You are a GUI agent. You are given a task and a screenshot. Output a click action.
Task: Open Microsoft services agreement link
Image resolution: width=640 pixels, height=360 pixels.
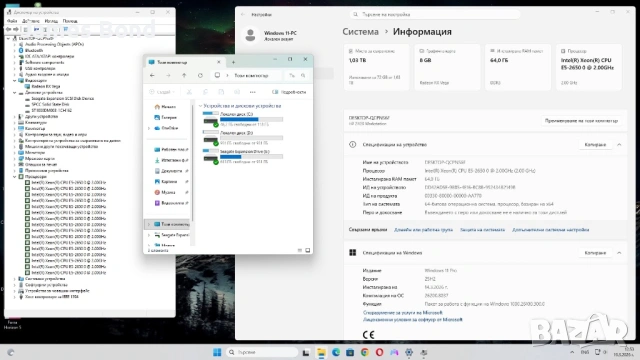pyautogui.click(x=403, y=313)
